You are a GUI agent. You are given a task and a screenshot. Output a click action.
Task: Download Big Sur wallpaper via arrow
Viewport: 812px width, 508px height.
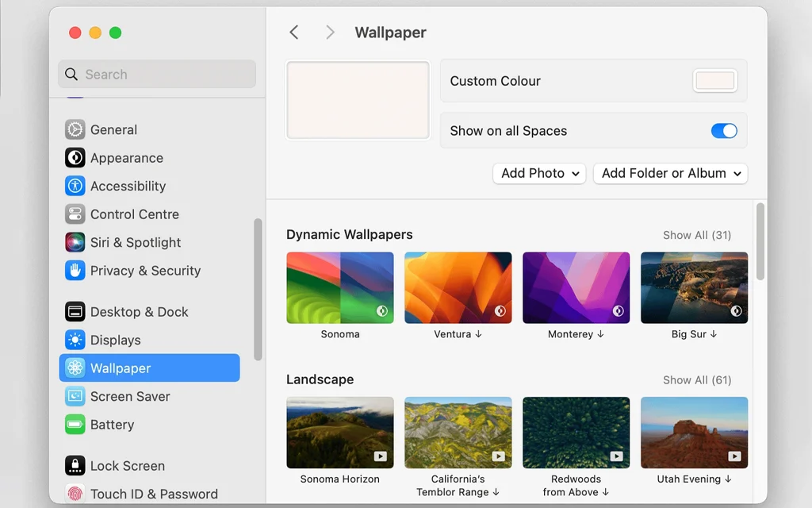pos(713,334)
